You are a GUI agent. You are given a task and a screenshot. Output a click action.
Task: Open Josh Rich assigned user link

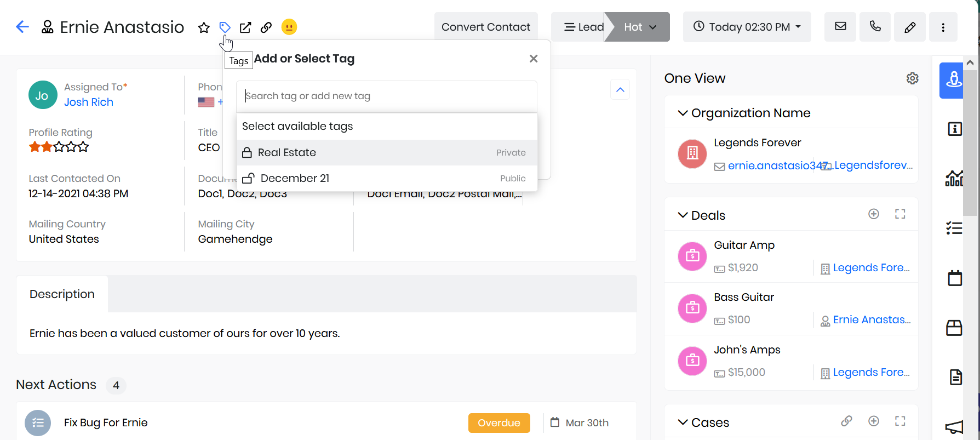pyautogui.click(x=89, y=102)
